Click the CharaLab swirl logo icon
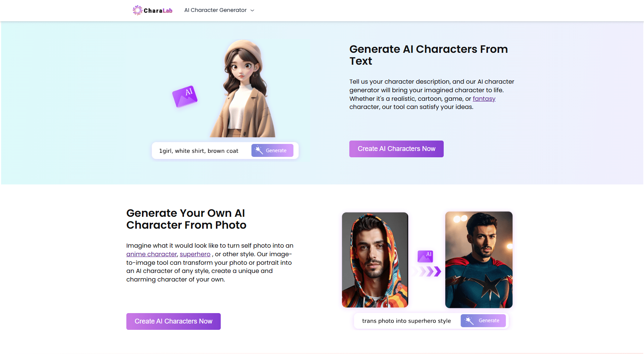 click(137, 10)
